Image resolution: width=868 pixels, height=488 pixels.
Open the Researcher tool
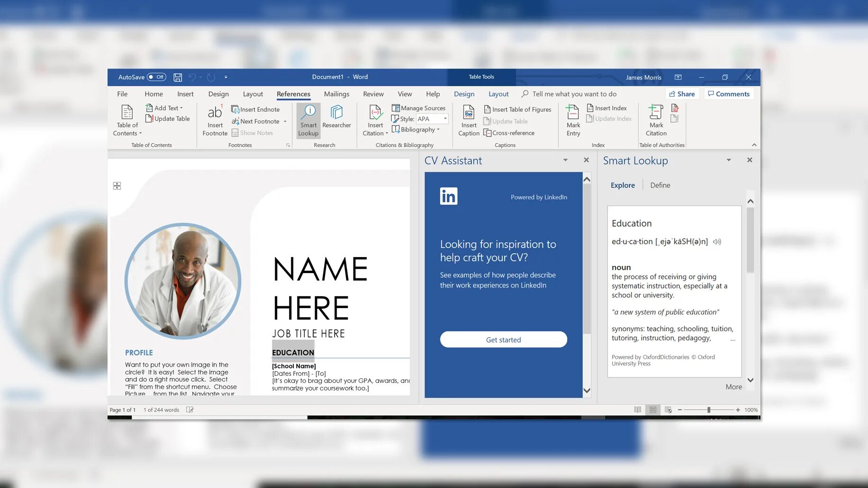point(336,117)
